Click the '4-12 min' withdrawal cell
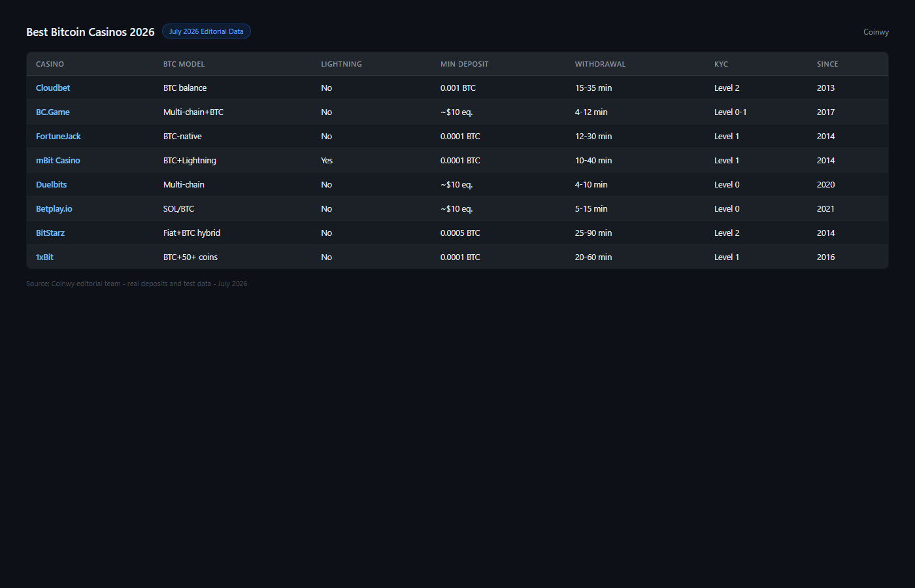 [591, 112]
